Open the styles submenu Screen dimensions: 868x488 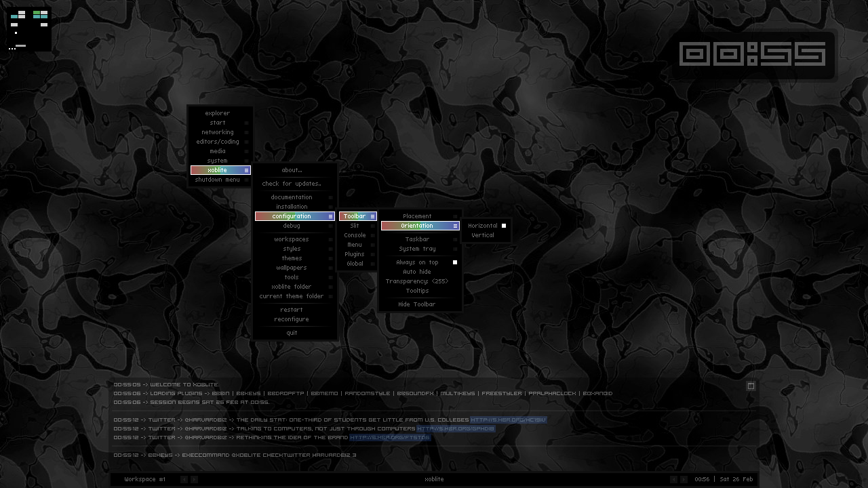tap(294, 249)
